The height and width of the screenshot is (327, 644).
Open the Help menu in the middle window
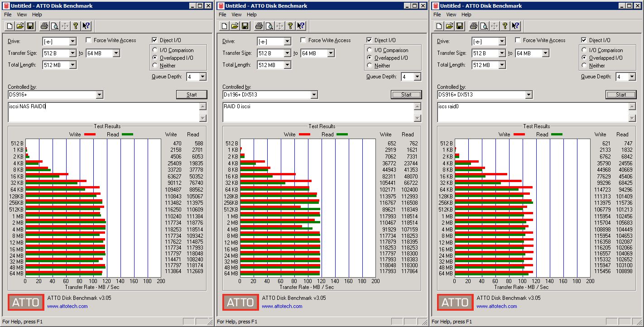252,14
